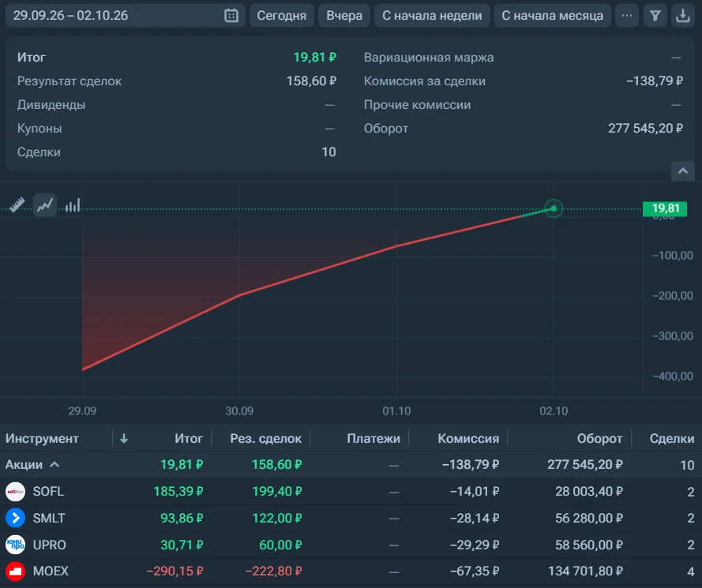The height and width of the screenshot is (588, 702).
Task: Download the report via download icon
Action: tap(683, 16)
